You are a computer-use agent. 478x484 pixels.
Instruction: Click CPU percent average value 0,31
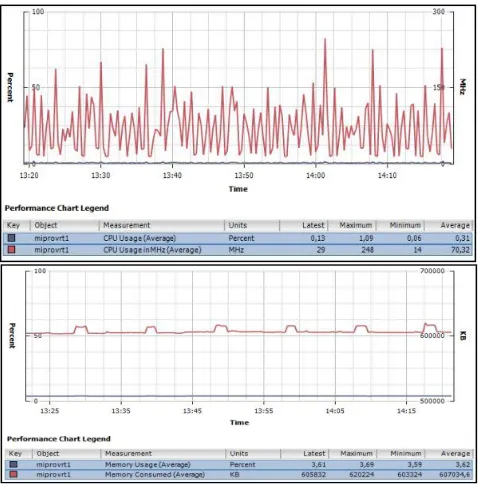point(462,238)
